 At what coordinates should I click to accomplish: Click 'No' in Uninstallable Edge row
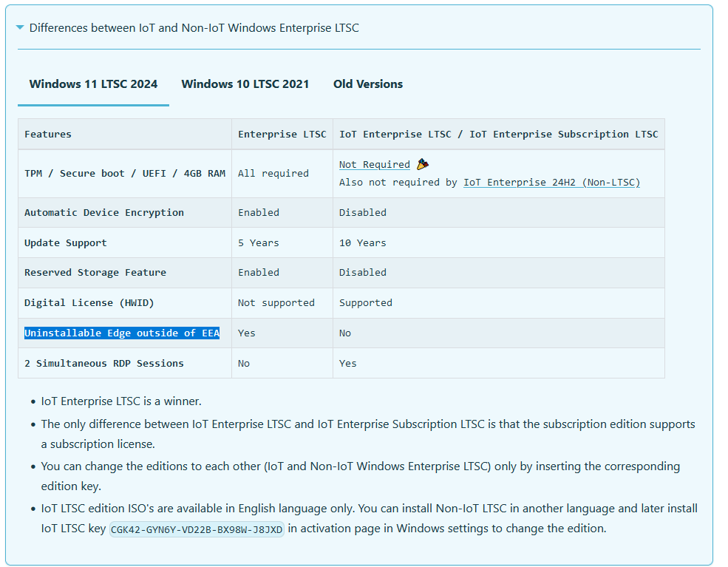point(345,333)
